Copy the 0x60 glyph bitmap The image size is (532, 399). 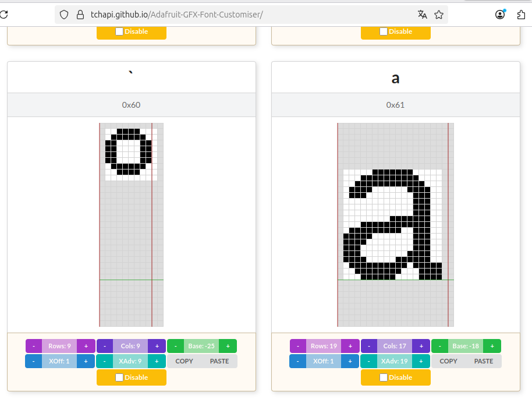pyautogui.click(x=184, y=361)
